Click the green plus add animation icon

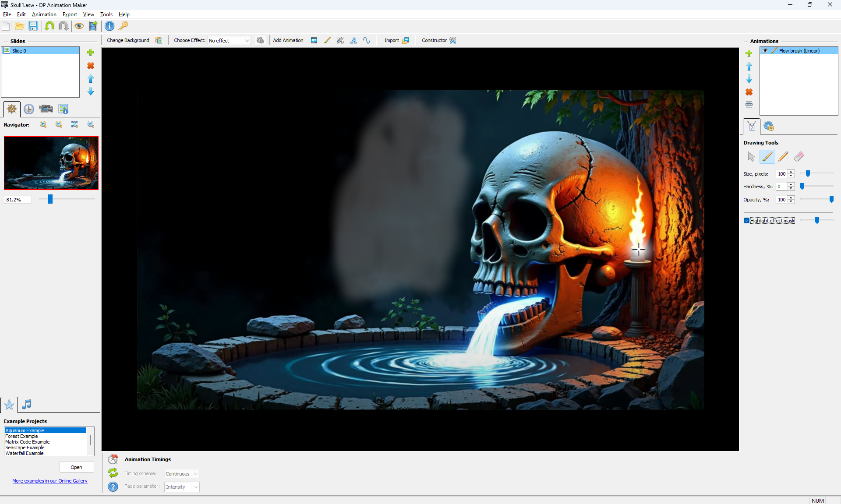point(749,53)
